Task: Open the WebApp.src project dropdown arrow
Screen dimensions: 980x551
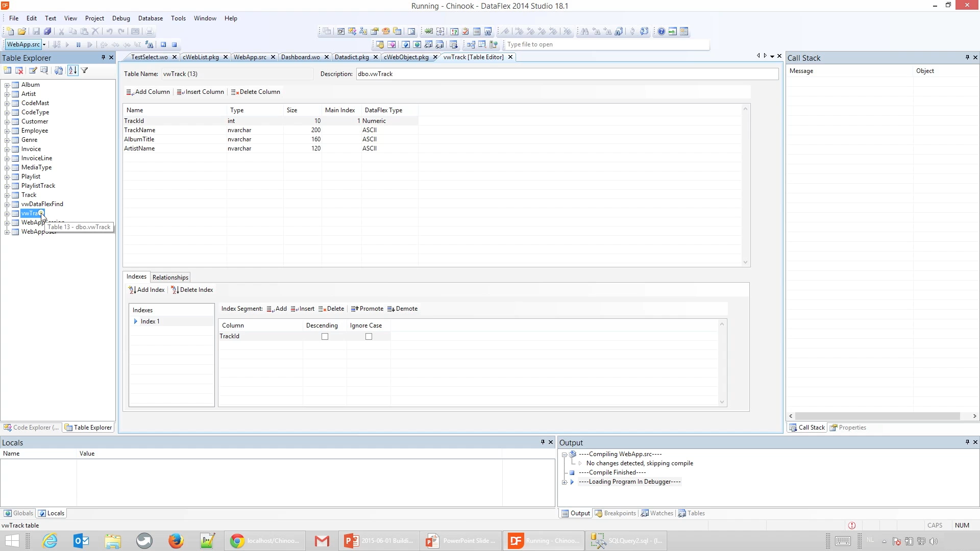Action: coord(44,45)
